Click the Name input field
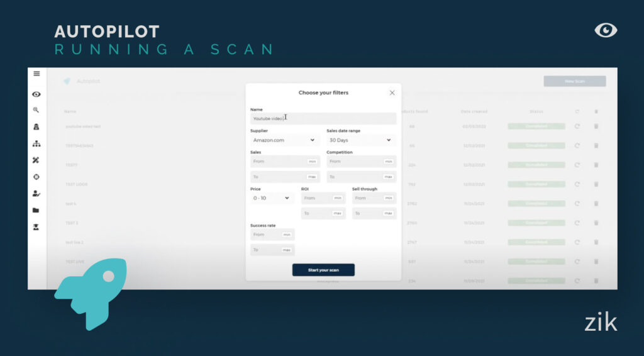The height and width of the screenshot is (356, 644). pos(323,118)
